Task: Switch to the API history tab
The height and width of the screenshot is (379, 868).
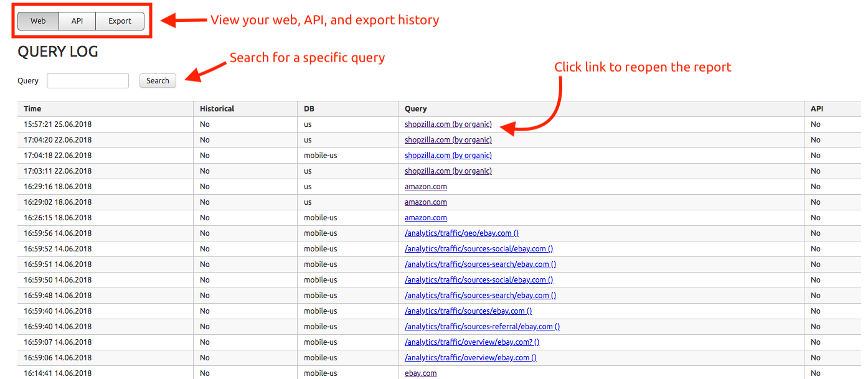Action: point(77,21)
